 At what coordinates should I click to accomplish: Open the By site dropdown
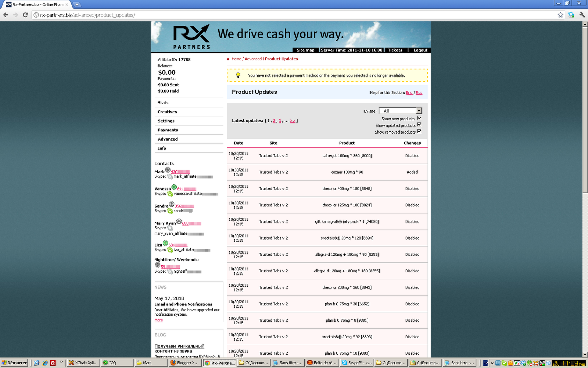click(x=400, y=111)
